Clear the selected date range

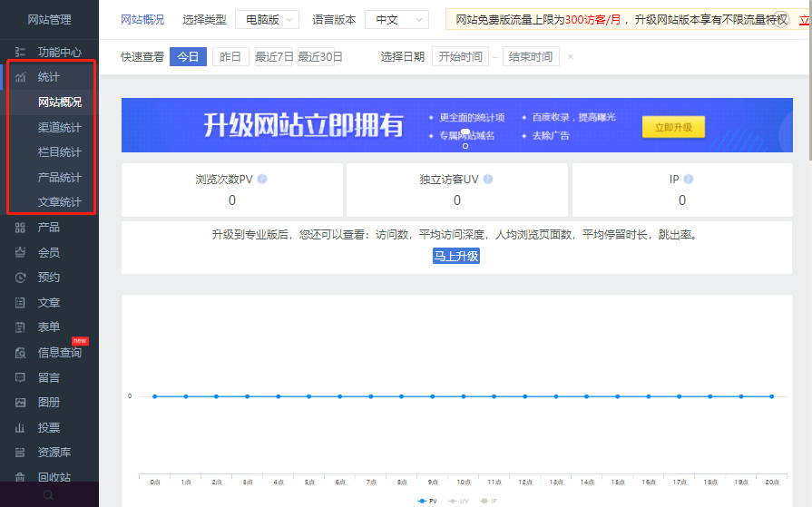point(570,56)
